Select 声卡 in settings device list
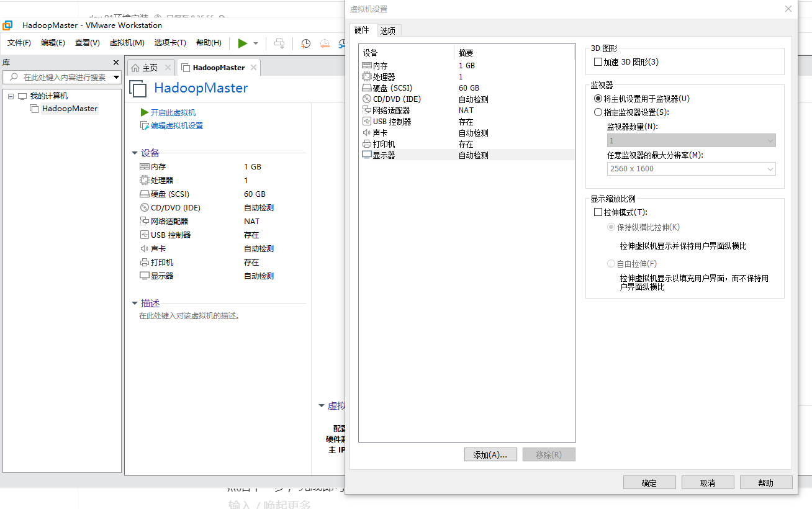This screenshot has height=509, width=812. pos(467,133)
